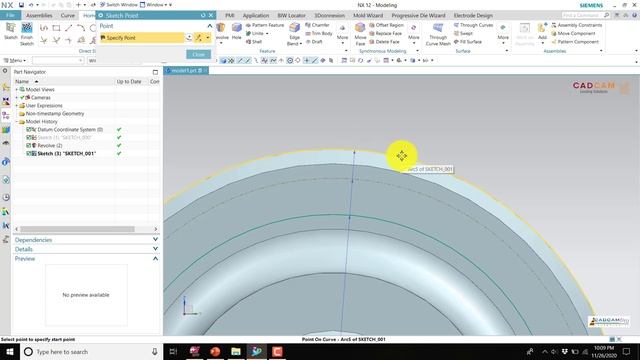Viewport: 640px width, 360px height.
Task: Click the Assembly Constraints tool
Action: (576, 25)
